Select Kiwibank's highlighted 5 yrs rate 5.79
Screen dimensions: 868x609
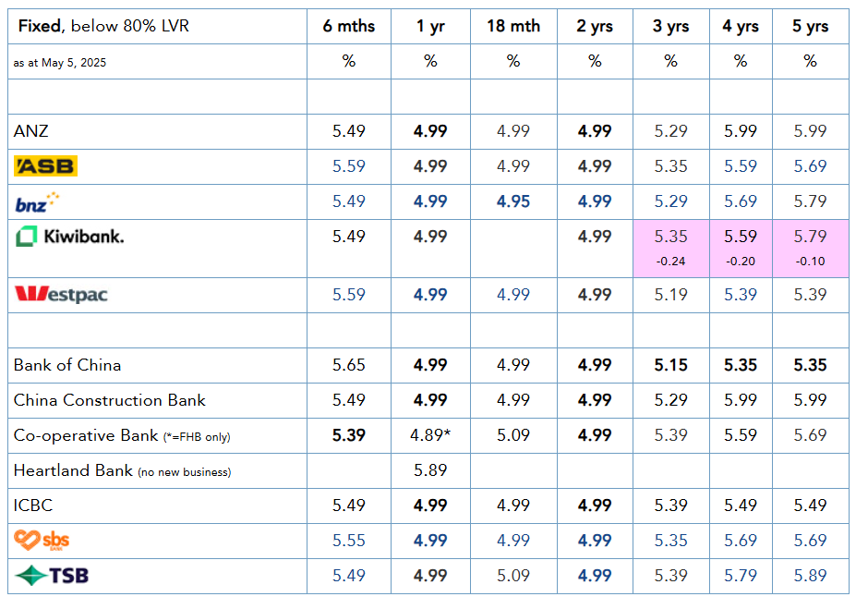811,237
